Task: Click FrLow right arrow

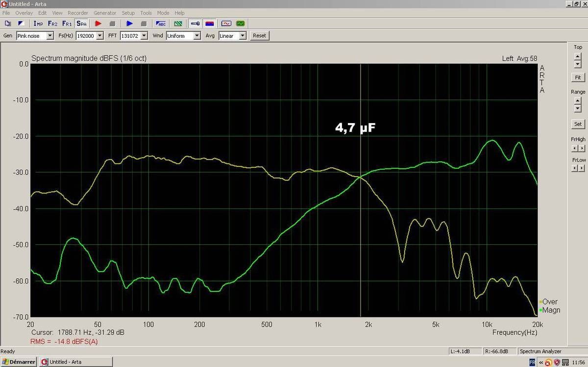Action: 582,168
